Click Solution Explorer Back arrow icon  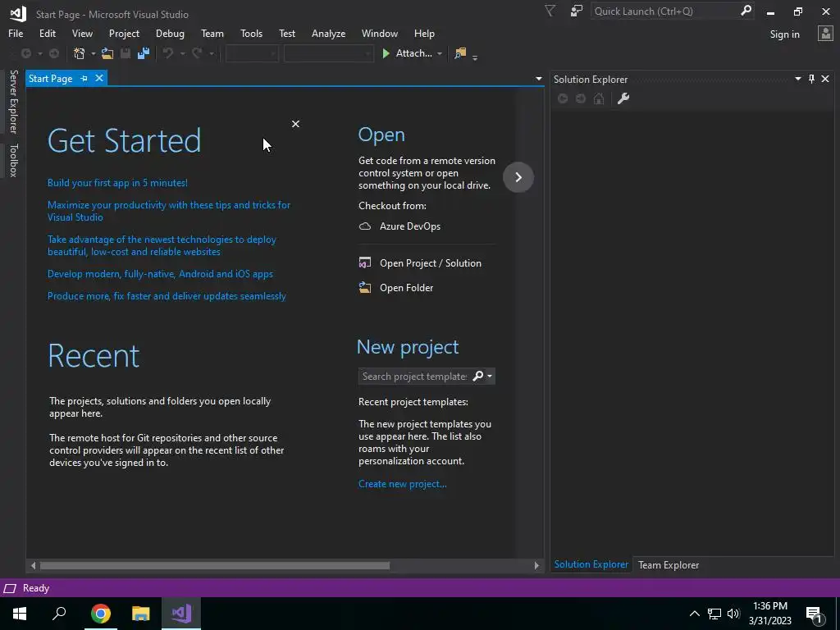tap(563, 98)
